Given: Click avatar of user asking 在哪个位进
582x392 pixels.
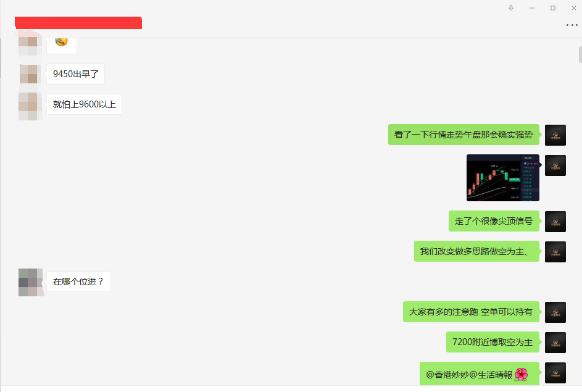Looking at the screenshot, I should pos(31,282).
